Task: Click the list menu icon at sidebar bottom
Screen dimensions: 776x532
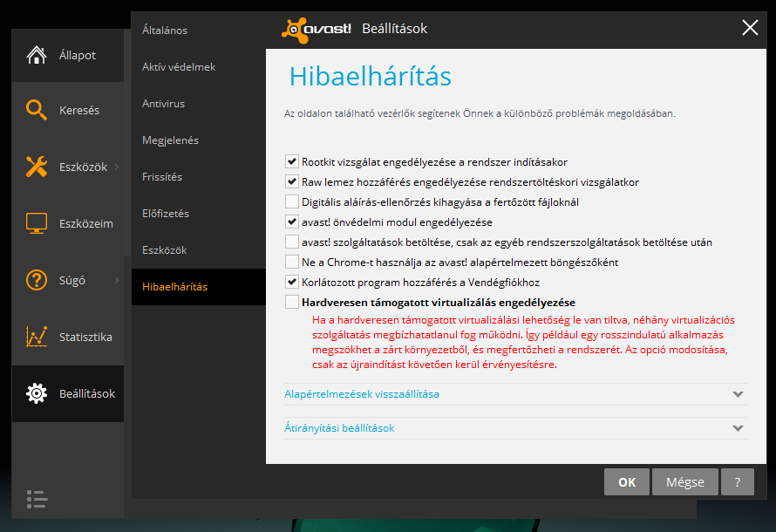Action: tap(37, 500)
